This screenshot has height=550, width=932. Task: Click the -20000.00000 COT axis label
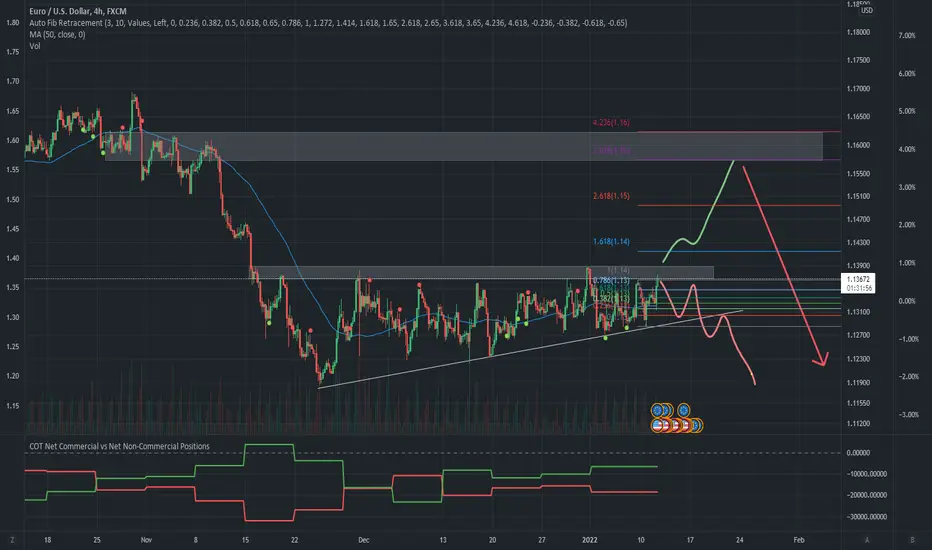(867, 495)
